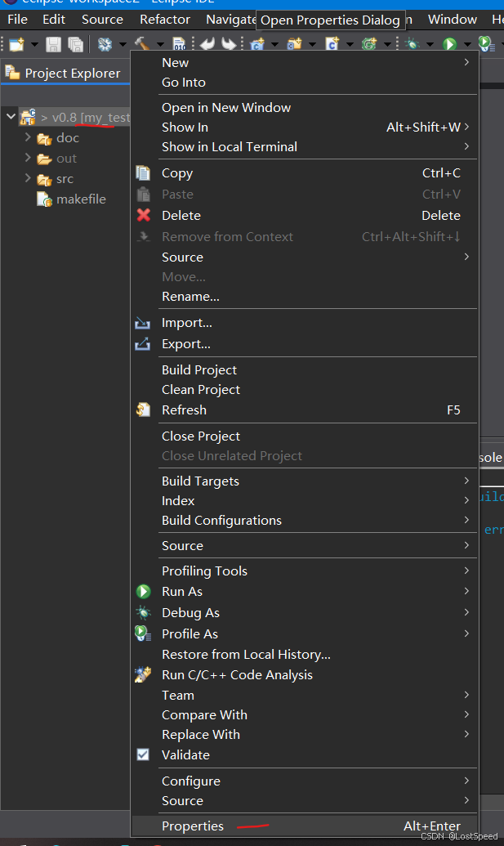Click the makefile file icon
This screenshot has width=504, height=846.
[x=44, y=199]
